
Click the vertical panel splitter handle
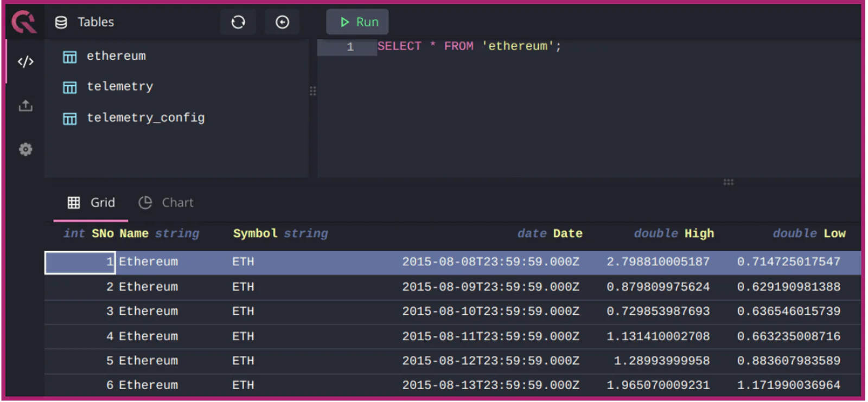313,91
